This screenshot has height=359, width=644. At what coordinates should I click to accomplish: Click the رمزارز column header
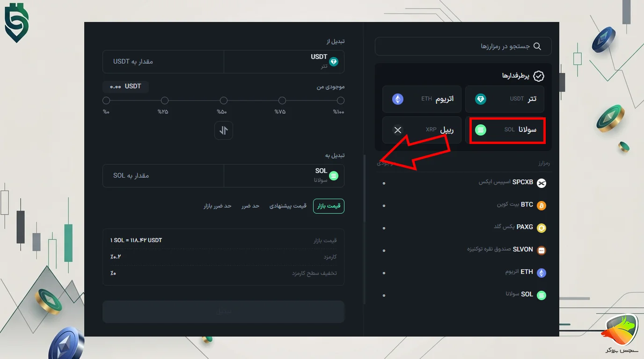point(544,163)
